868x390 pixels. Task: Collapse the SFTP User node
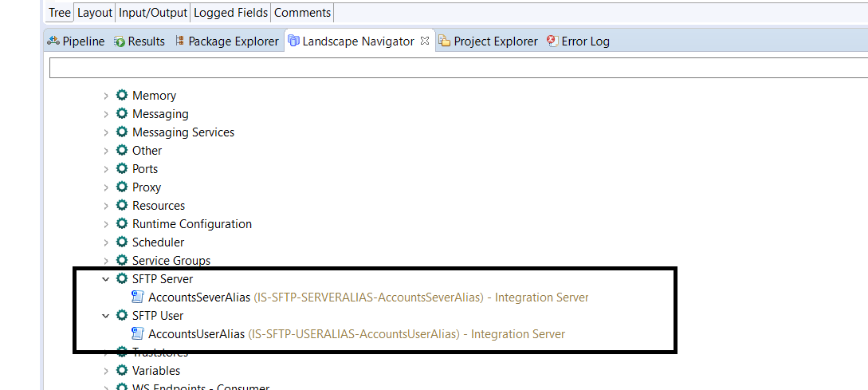(x=106, y=316)
